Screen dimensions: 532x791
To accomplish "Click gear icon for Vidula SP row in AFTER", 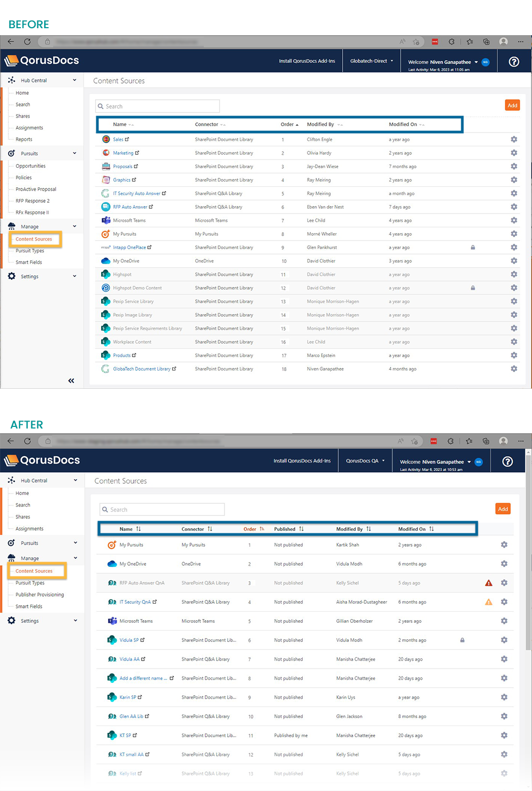I will pos(504,640).
